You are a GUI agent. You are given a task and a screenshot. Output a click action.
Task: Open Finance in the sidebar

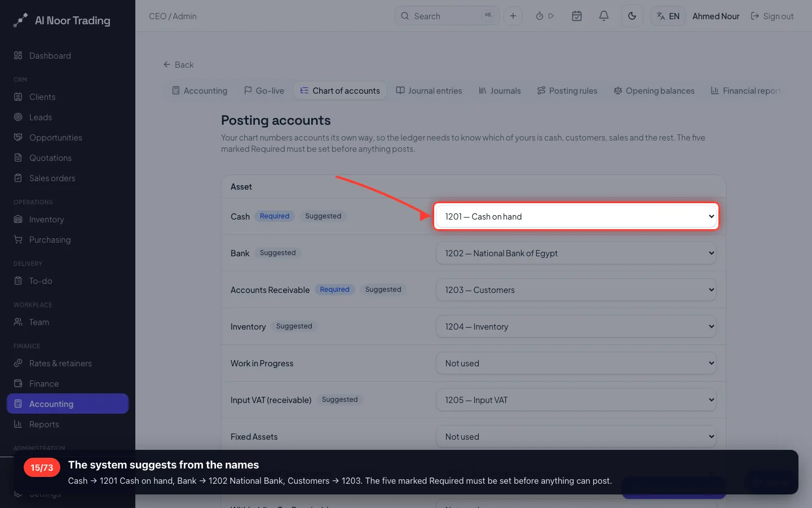pos(68,384)
